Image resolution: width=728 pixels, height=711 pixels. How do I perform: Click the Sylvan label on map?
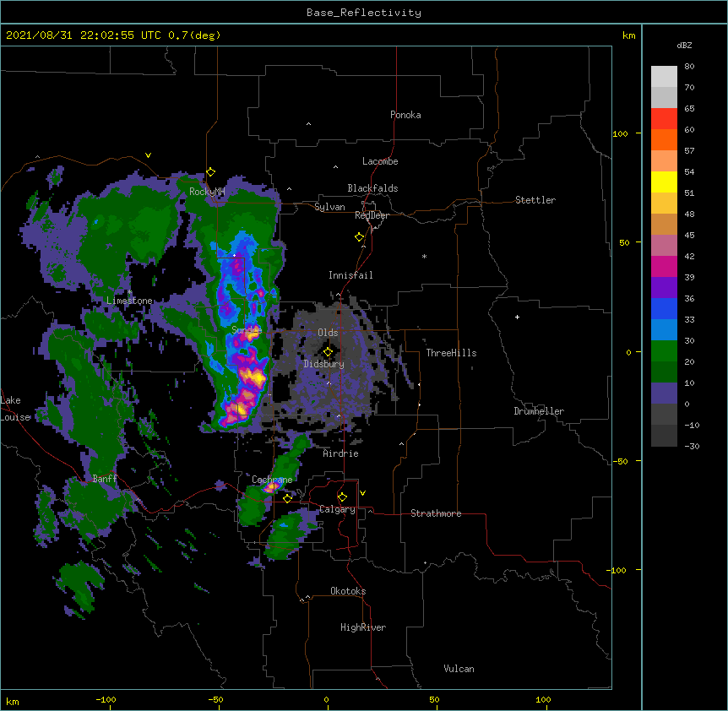pos(329,207)
